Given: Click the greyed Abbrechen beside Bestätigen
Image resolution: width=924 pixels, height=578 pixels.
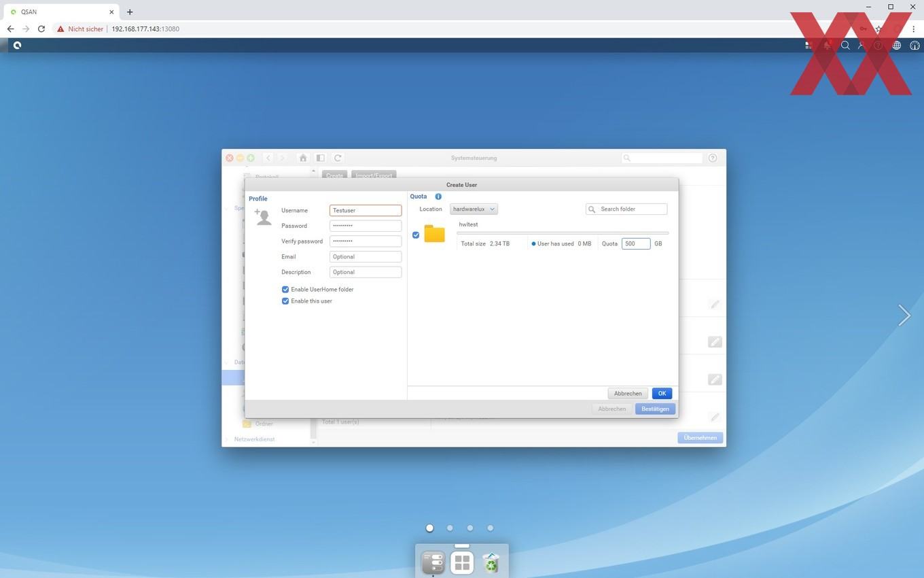Looking at the screenshot, I should [x=611, y=409].
